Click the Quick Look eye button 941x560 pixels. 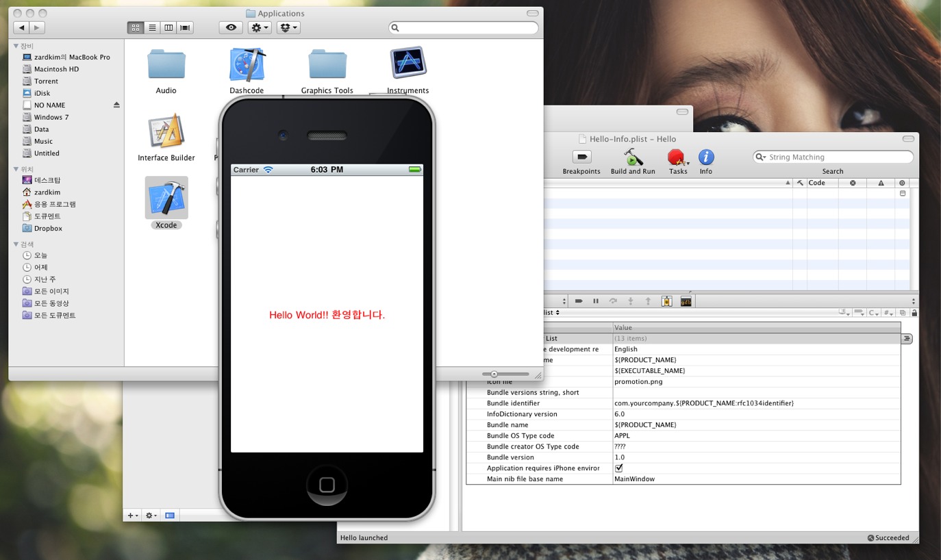tap(231, 27)
